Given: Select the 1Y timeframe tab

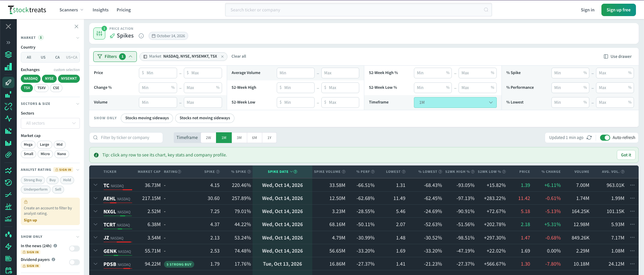Looking at the screenshot, I should [x=269, y=138].
